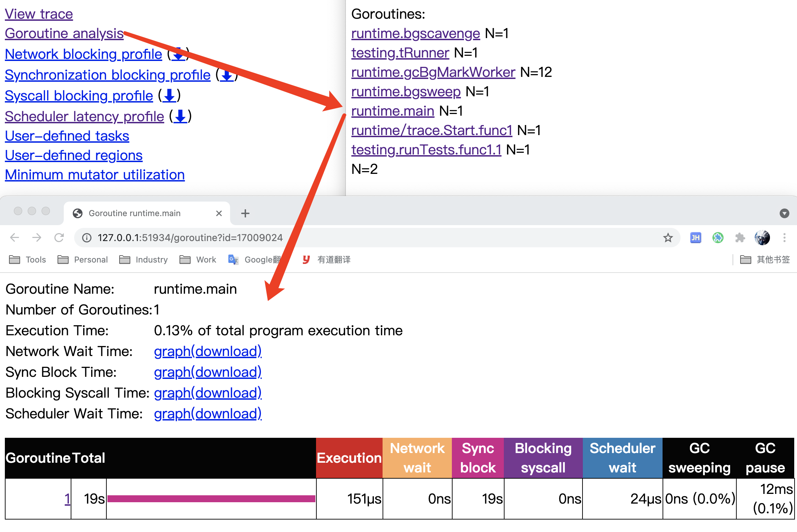
Task: Open Chrome three-dot menu
Action: (785, 238)
